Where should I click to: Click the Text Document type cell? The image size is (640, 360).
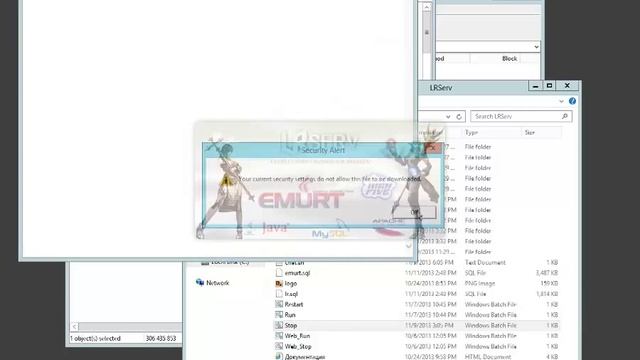pos(485,262)
